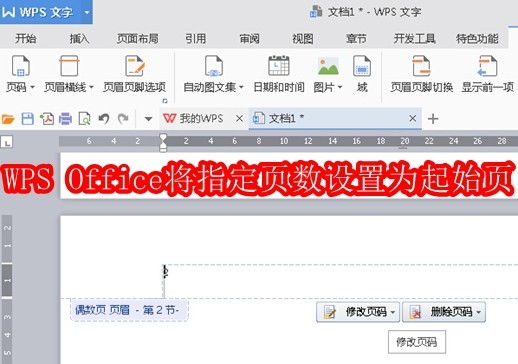Click Show Previous (显示前一项)
Image resolution: width=518 pixels, height=364 pixels.
pyautogui.click(x=487, y=74)
